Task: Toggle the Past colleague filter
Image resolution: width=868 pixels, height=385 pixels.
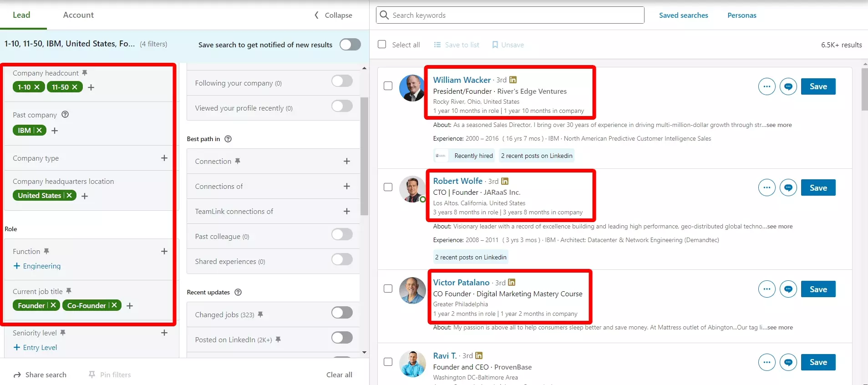Action: 342,234
